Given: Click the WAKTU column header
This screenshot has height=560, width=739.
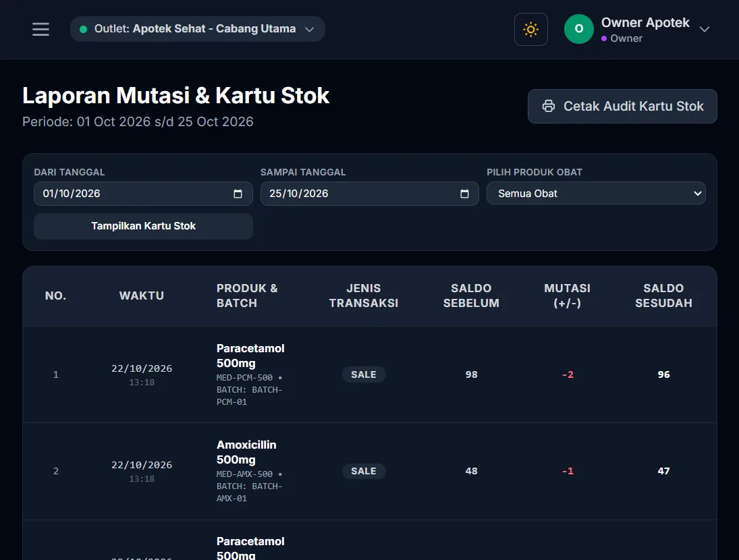Looking at the screenshot, I should pos(142,296).
